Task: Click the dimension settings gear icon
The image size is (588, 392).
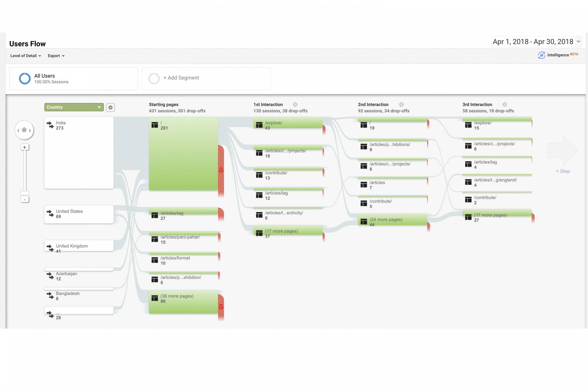Action: (x=111, y=107)
